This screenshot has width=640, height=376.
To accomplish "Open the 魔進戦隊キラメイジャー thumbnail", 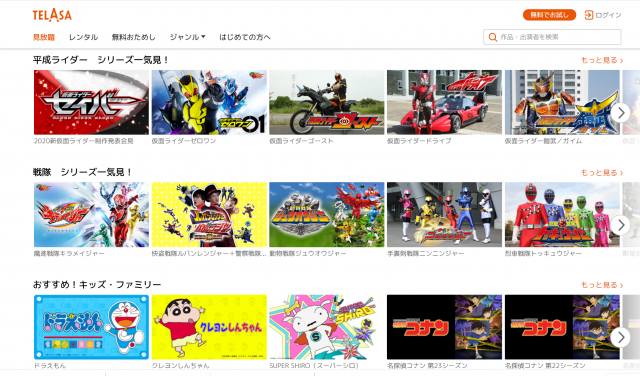I will pyautogui.click(x=91, y=214).
